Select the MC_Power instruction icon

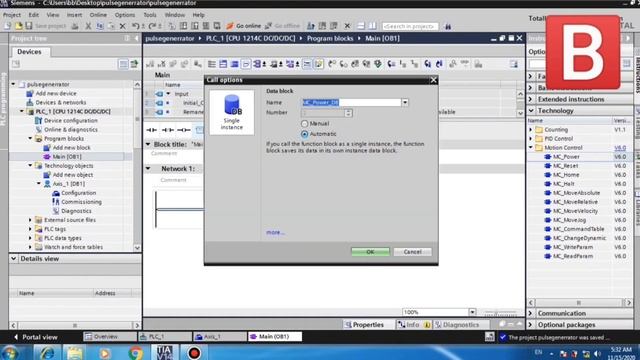pyautogui.click(x=548, y=157)
